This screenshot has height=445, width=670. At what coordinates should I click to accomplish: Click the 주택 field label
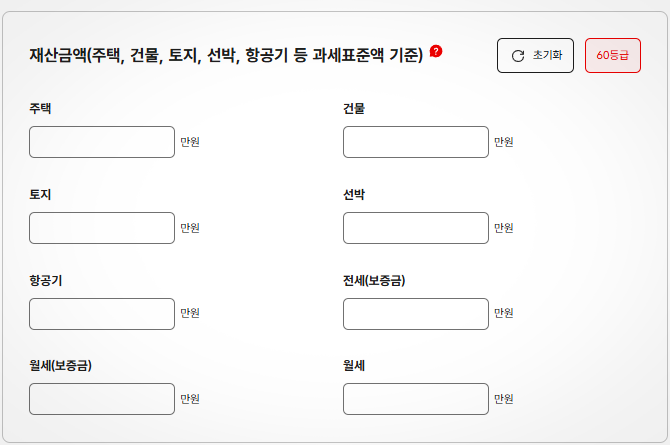point(40,108)
